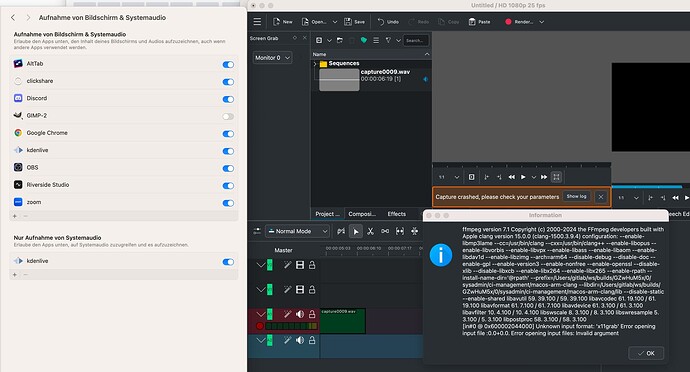Click the play button in clip monitor
690x372 pixels.
coord(523,177)
